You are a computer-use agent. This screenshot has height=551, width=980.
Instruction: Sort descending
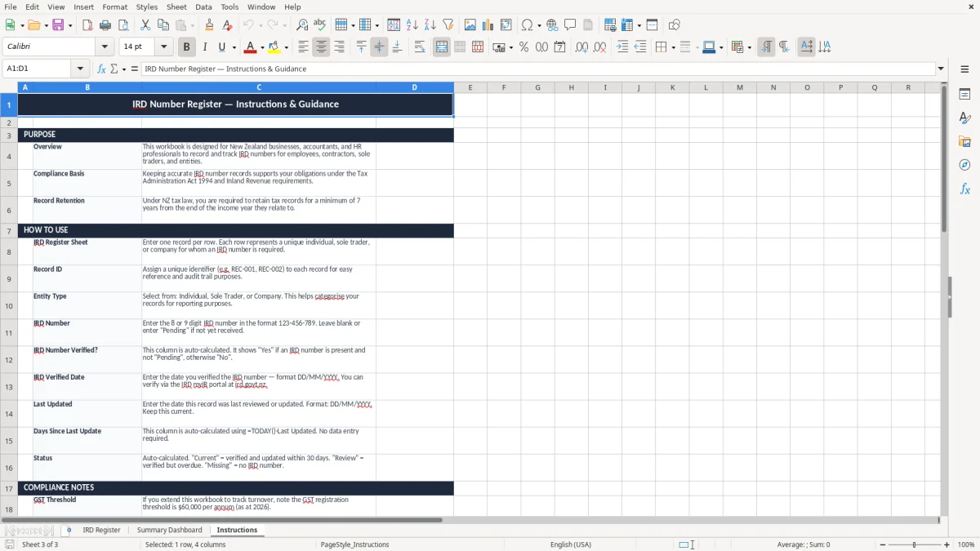[x=430, y=25]
